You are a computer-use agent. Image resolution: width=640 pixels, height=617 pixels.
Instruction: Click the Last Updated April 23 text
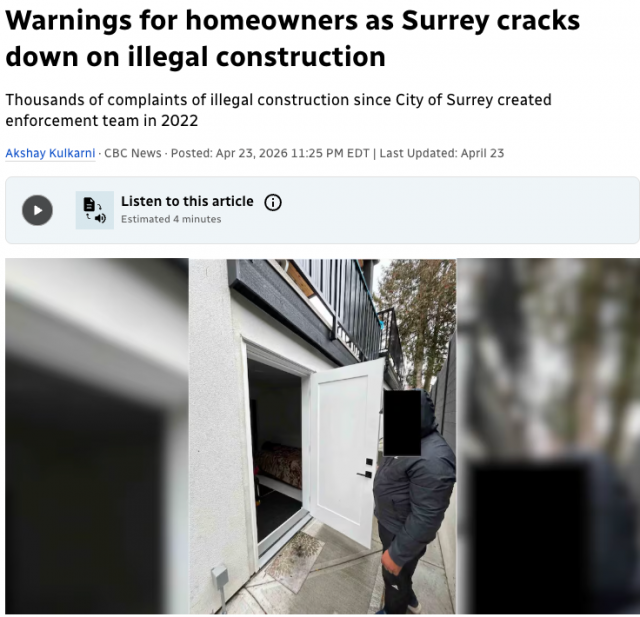pyautogui.click(x=442, y=153)
